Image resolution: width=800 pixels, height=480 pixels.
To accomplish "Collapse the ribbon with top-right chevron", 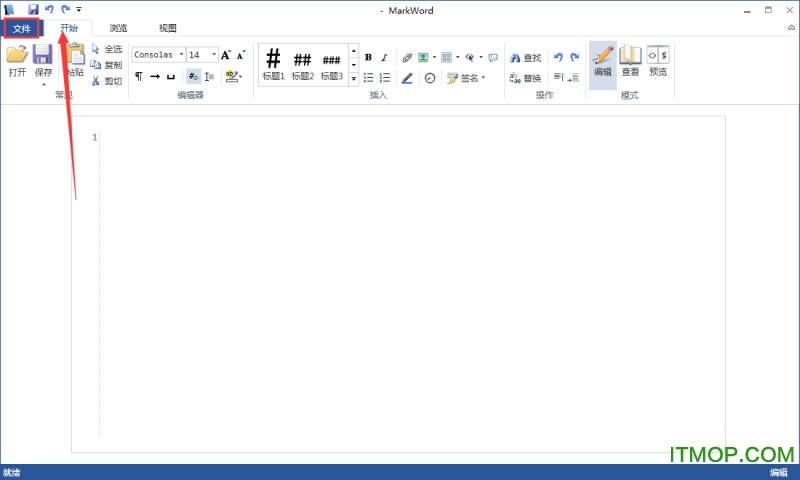I will click(791, 28).
